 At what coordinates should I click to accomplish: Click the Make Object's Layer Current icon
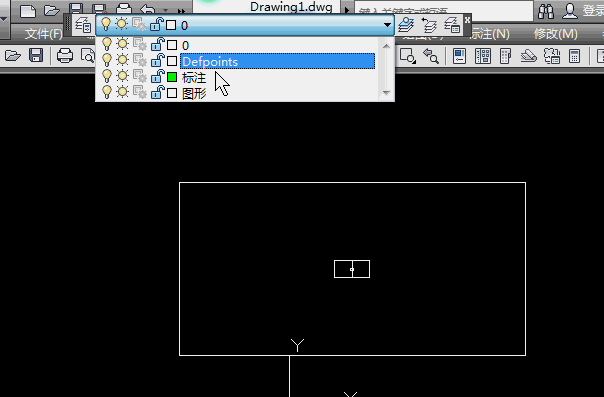pyautogui.click(x=406, y=25)
